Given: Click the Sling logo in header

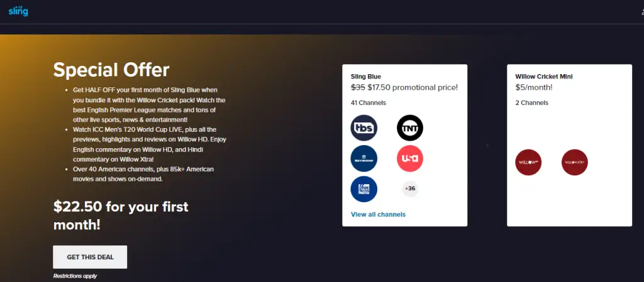Looking at the screenshot, I should click(18, 11).
